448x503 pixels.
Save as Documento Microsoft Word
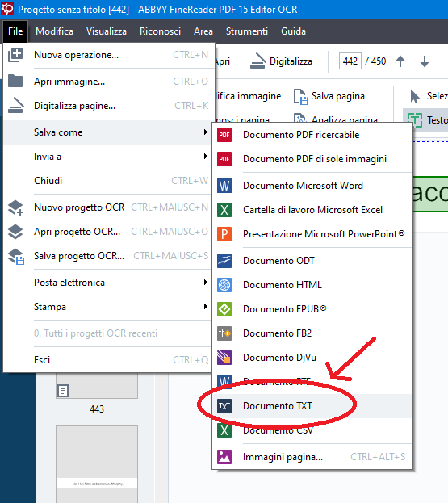(312, 186)
